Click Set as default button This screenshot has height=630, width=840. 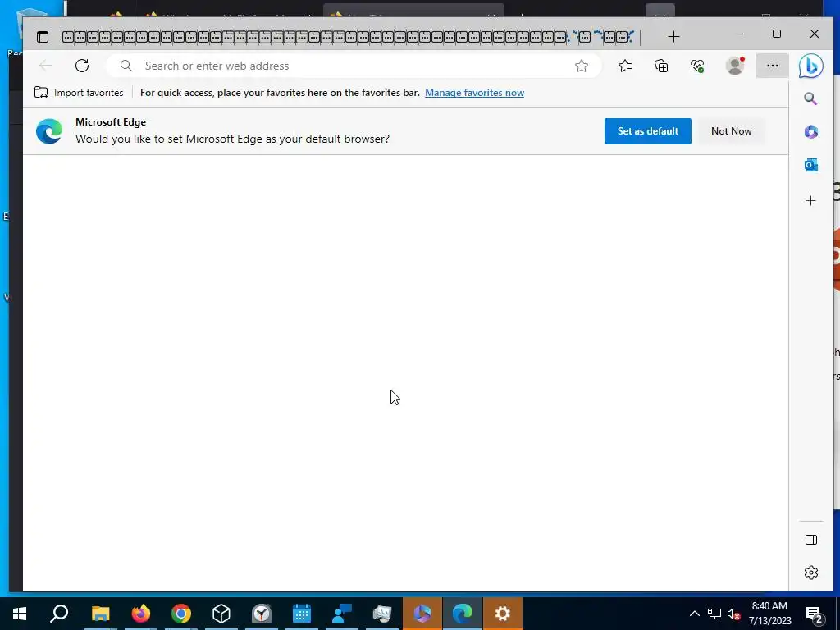[x=648, y=131]
